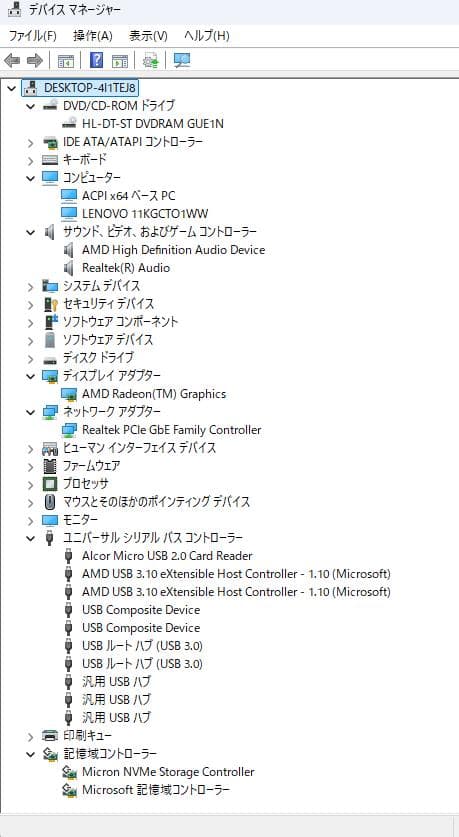Click the DVD/CD-ROM ドライブ drive icon
This screenshot has width=459, height=837.
coord(50,106)
